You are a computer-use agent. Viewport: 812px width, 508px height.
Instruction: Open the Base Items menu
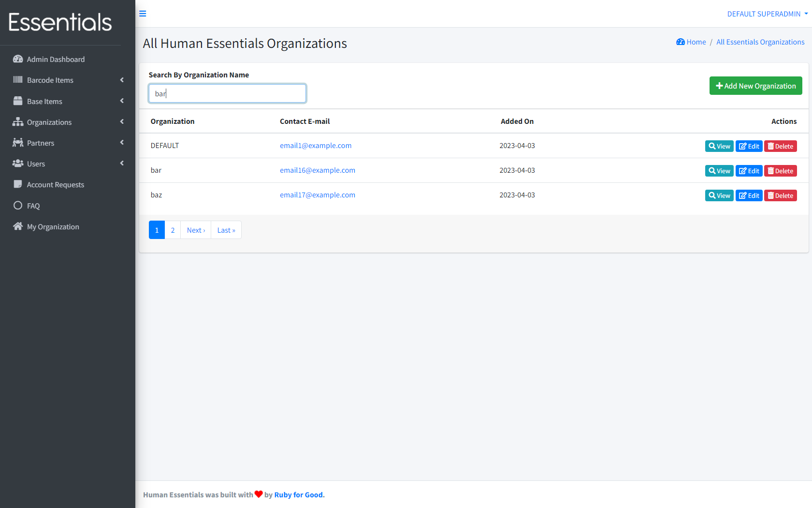point(68,101)
